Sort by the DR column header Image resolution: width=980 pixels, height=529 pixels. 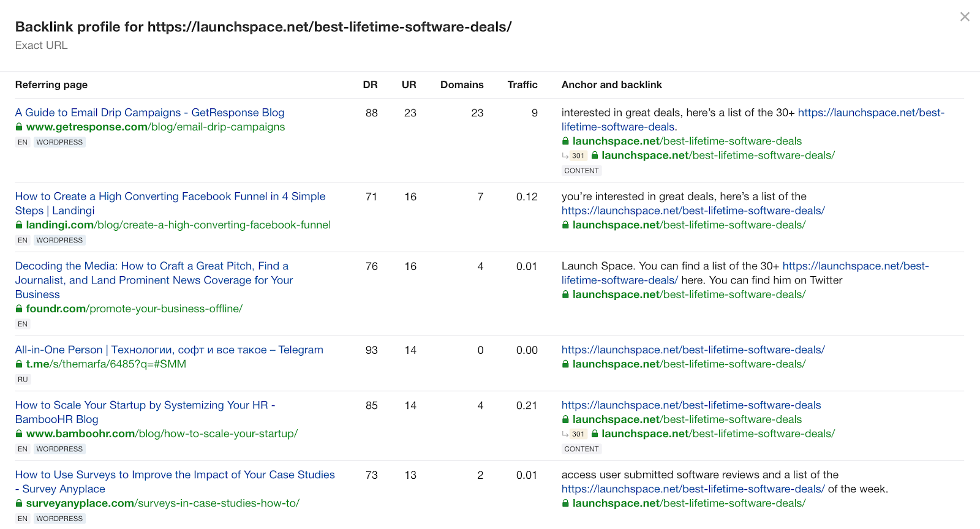pos(370,84)
